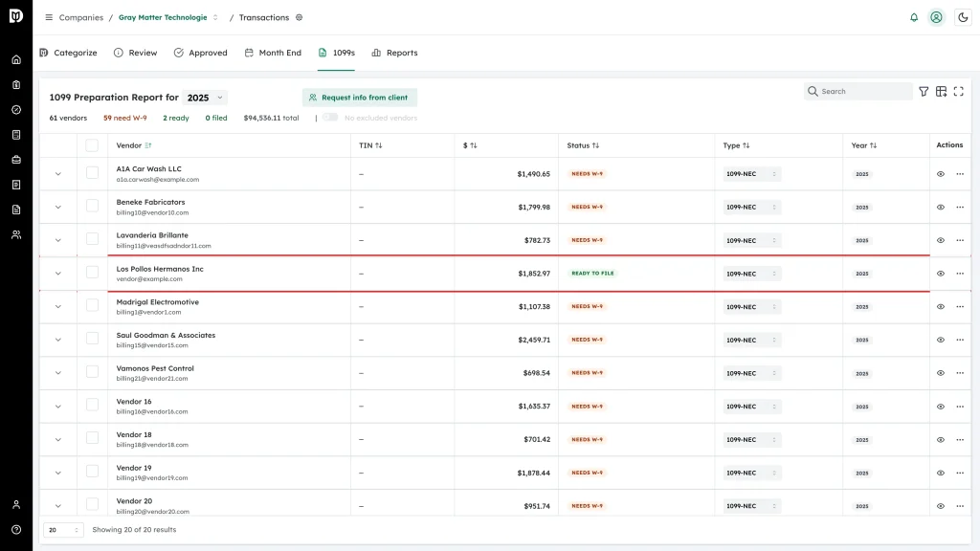Open the hamburger menu next to Companies

pyautogui.click(x=49, y=17)
